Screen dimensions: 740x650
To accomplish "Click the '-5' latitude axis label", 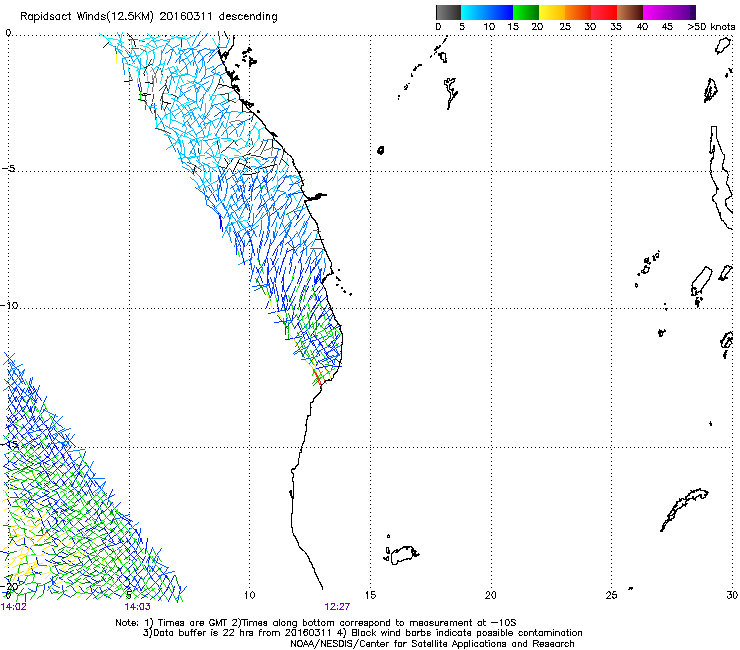I will click(9, 169).
